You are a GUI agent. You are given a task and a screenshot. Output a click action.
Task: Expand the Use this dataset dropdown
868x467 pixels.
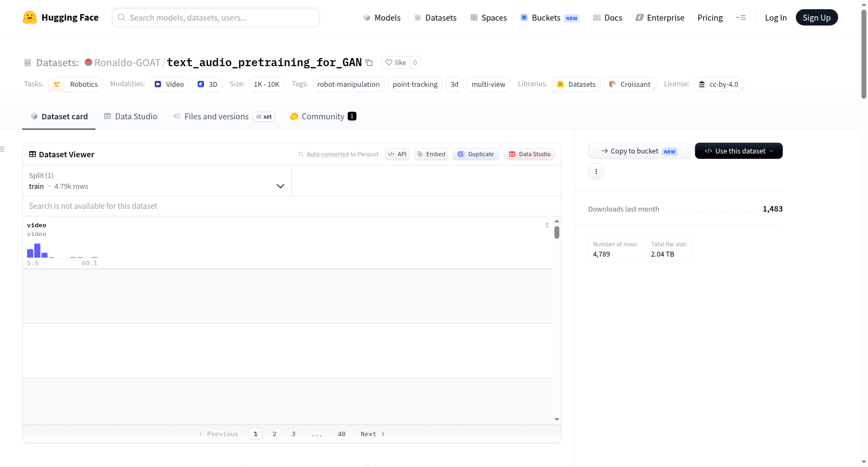739,151
